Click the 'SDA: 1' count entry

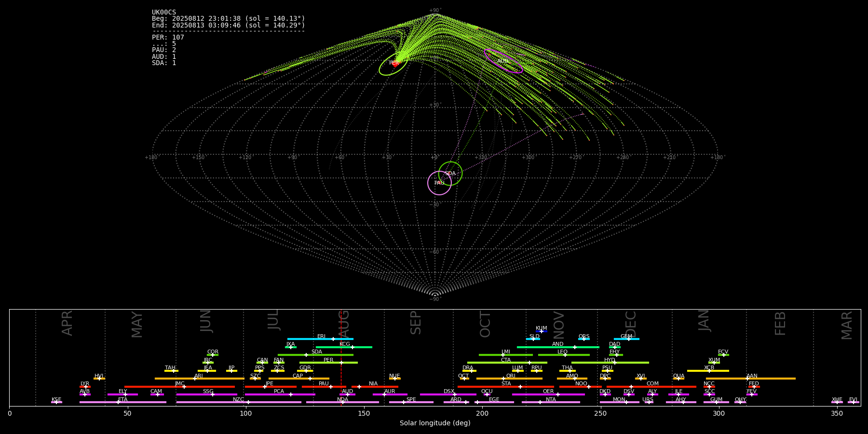(164, 63)
